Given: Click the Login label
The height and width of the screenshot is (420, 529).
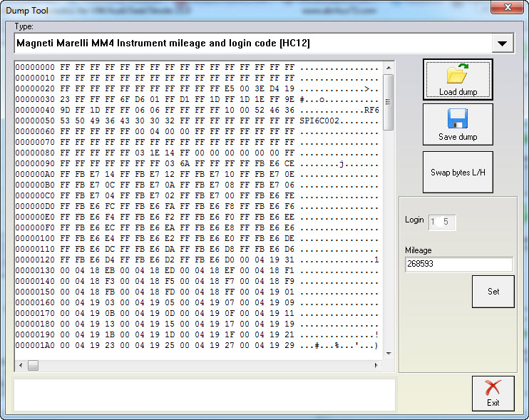Looking at the screenshot, I should point(414,220).
